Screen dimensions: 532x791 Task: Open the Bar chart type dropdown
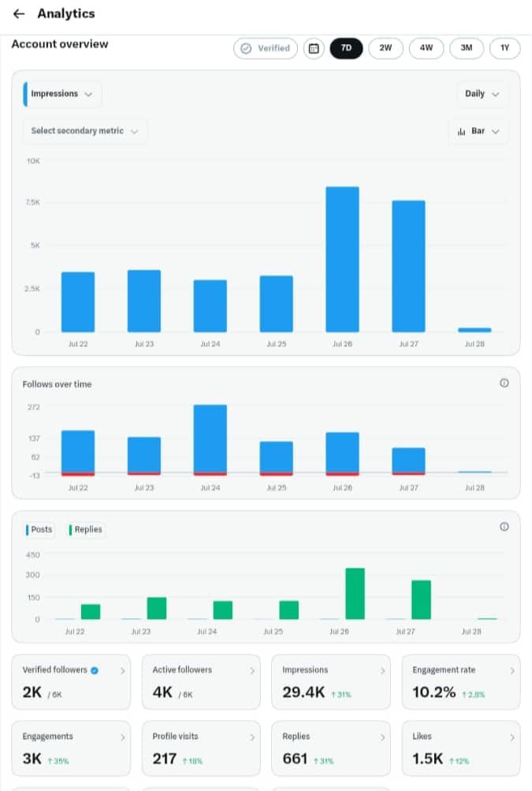[478, 131]
